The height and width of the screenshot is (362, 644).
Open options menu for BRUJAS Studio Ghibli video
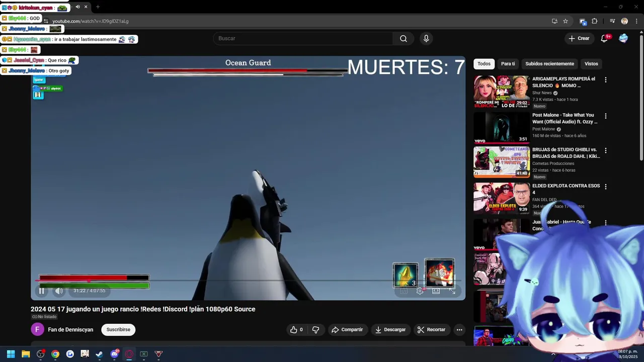606,151
